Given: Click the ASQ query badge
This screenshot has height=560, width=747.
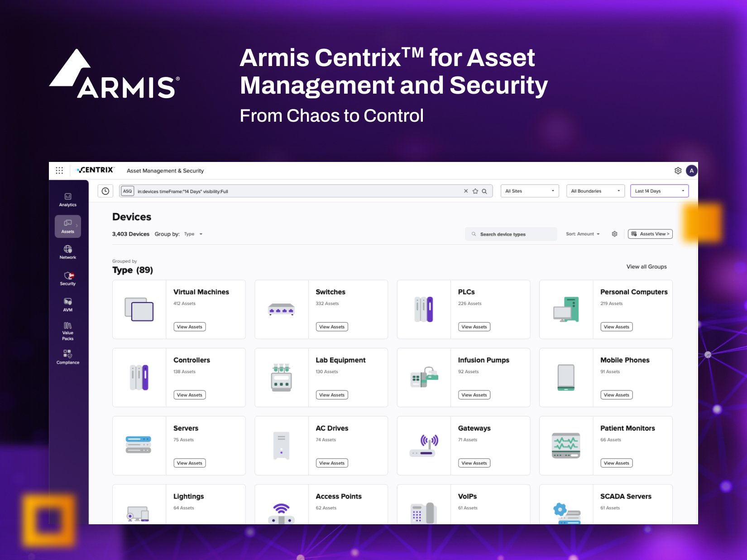Looking at the screenshot, I should pyautogui.click(x=128, y=191).
